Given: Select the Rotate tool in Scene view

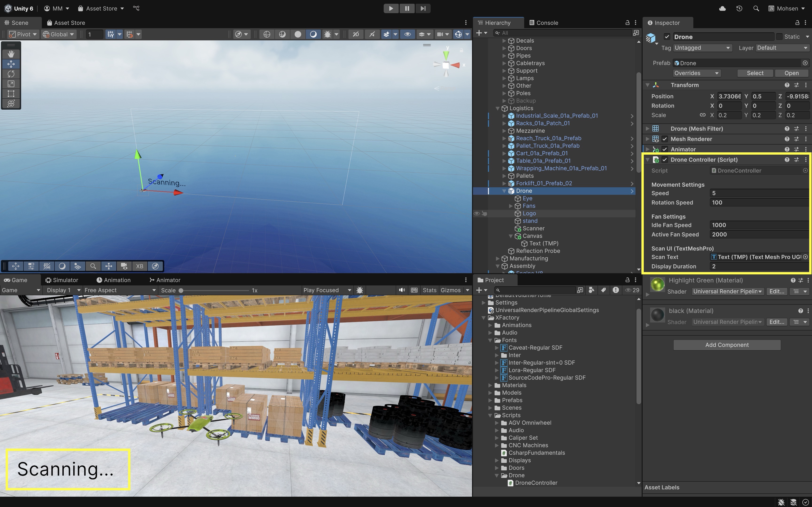Looking at the screenshot, I should pos(11,74).
